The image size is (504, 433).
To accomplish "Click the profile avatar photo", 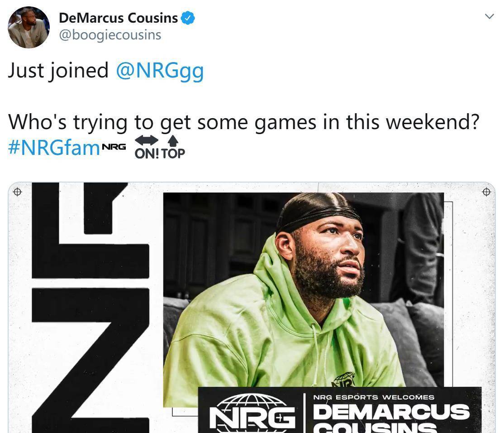I will (29, 27).
